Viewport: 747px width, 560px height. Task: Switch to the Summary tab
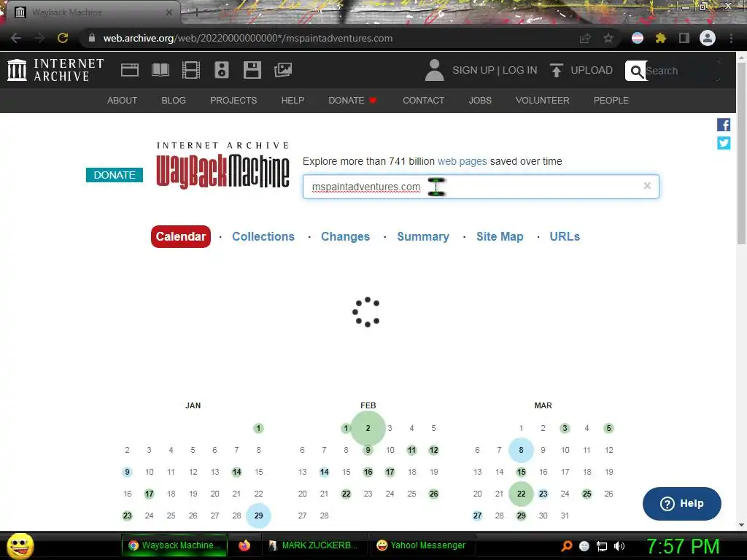[x=423, y=237]
